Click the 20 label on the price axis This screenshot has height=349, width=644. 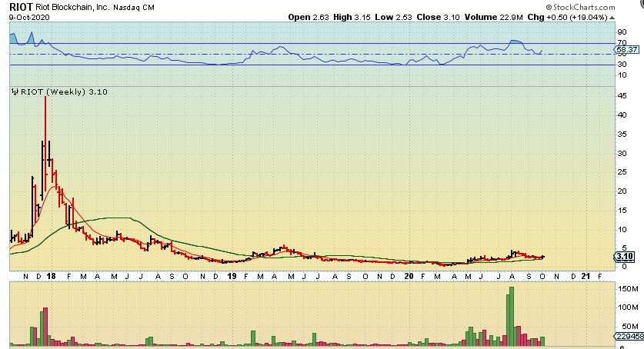[x=622, y=191]
